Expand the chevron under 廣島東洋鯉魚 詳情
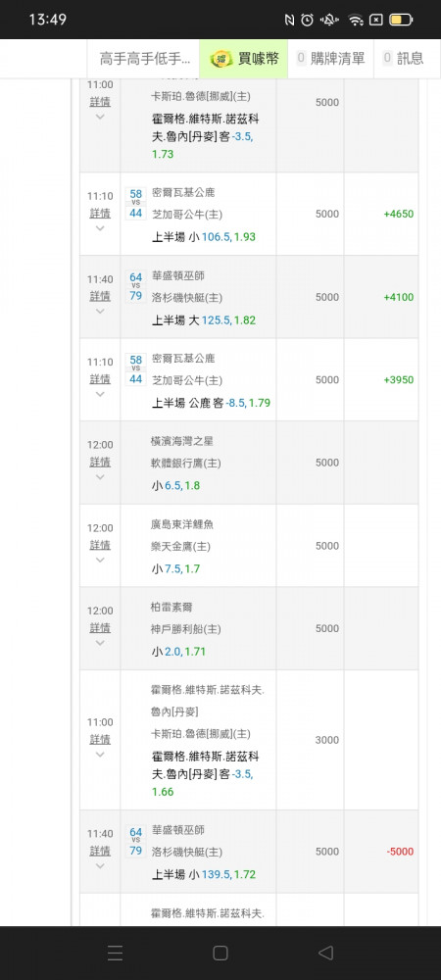 100,560
